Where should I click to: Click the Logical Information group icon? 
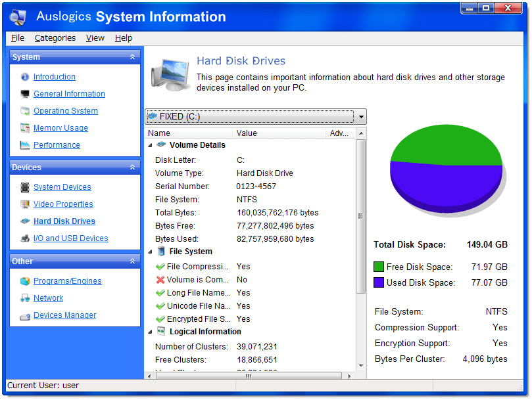tap(161, 331)
